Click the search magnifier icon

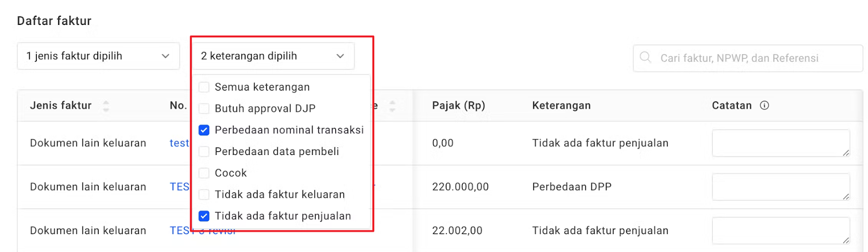tap(645, 57)
